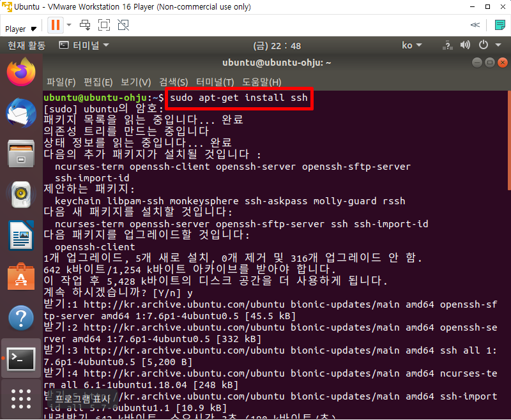Image resolution: width=511 pixels, height=420 pixels.
Task: Open the 검색(S) terminal menu
Action: coord(173,82)
